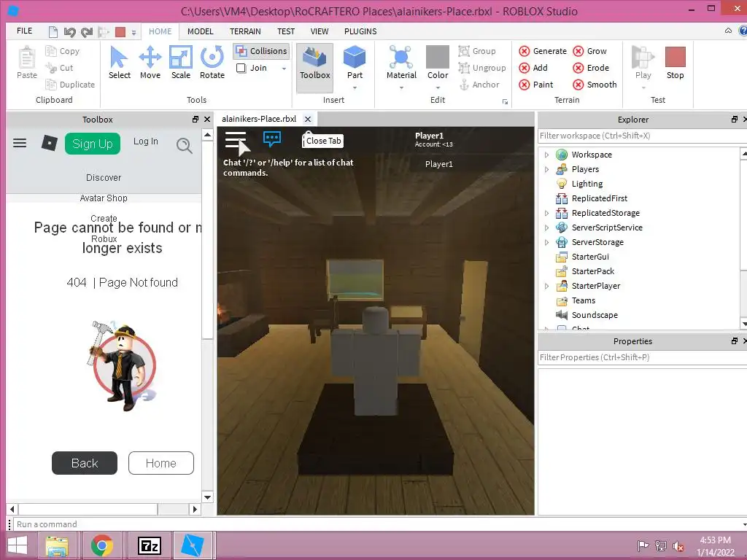The height and width of the screenshot is (560, 747).
Task: Expand the Players tree node
Action: 546,169
